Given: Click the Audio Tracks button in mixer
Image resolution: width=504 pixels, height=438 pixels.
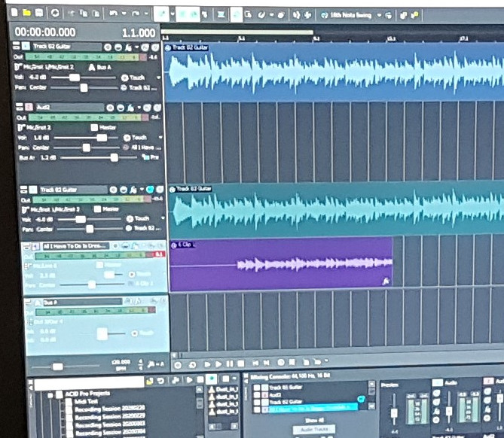Looking at the screenshot, I should click(315, 429).
